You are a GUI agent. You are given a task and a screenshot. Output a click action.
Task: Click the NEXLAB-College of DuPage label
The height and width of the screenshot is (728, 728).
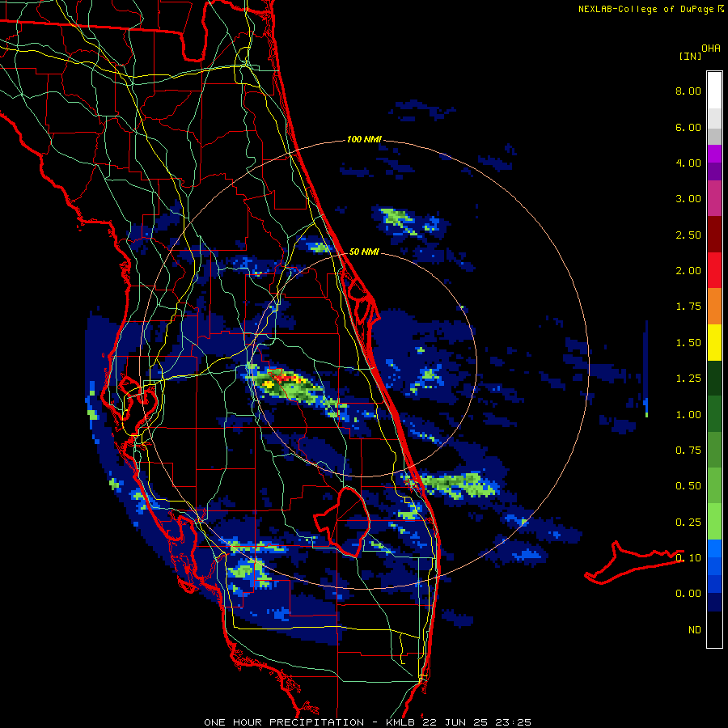(646, 9)
